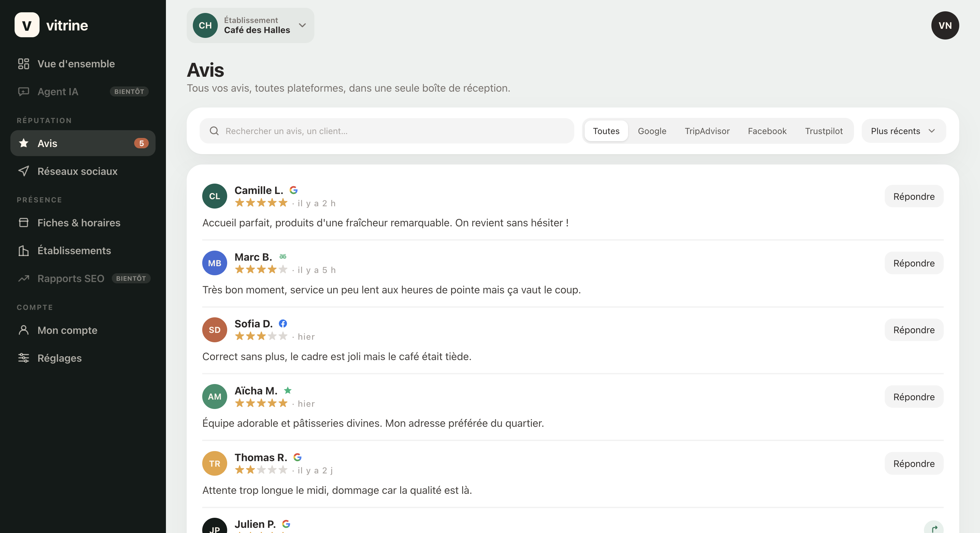Open Mon compte person icon
Viewport: 980px width, 533px height.
(x=24, y=330)
